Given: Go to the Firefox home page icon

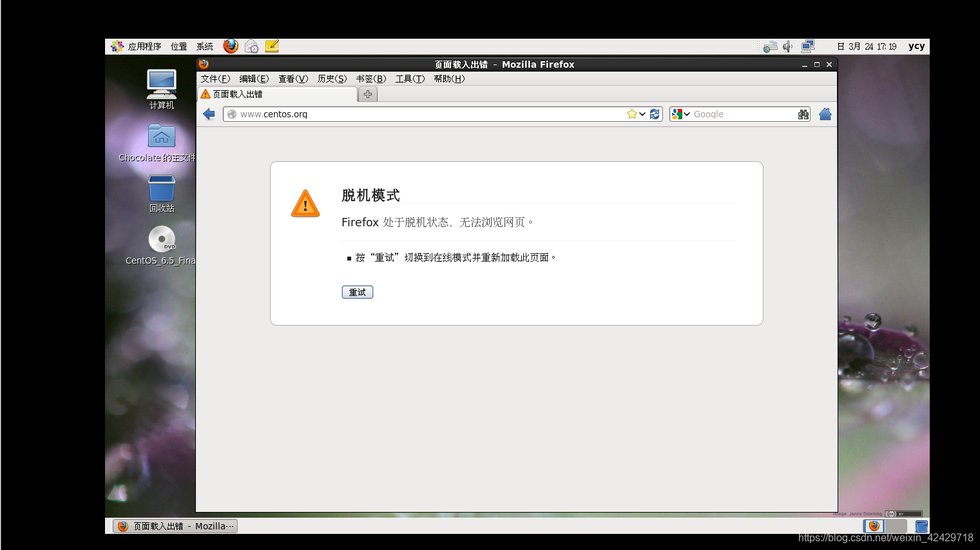Looking at the screenshot, I should (x=825, y=114).
